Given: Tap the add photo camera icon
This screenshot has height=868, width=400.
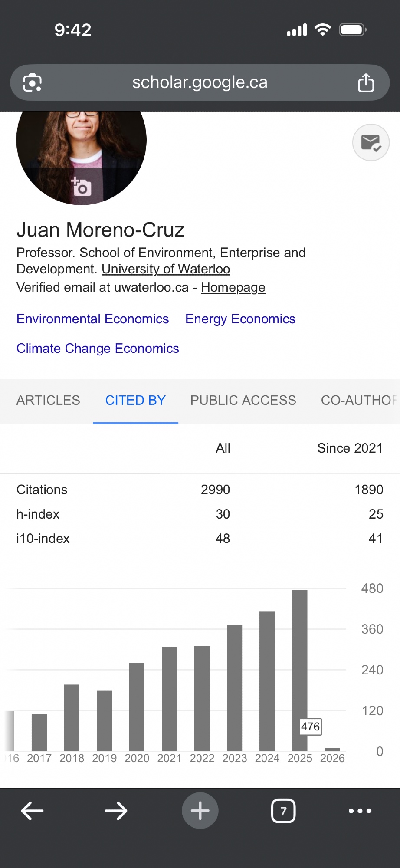Looking at the screenshot, I should pos(82,187).
